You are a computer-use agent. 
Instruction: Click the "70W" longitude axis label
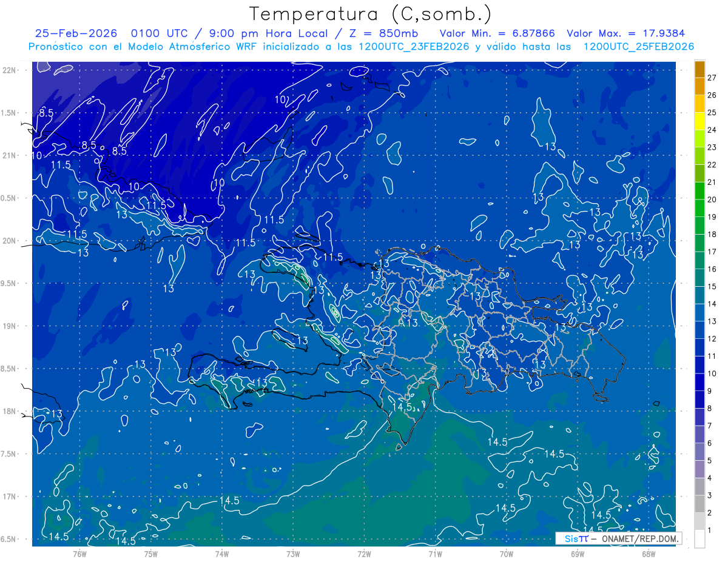pyautogui.click(x=506, y=554)
